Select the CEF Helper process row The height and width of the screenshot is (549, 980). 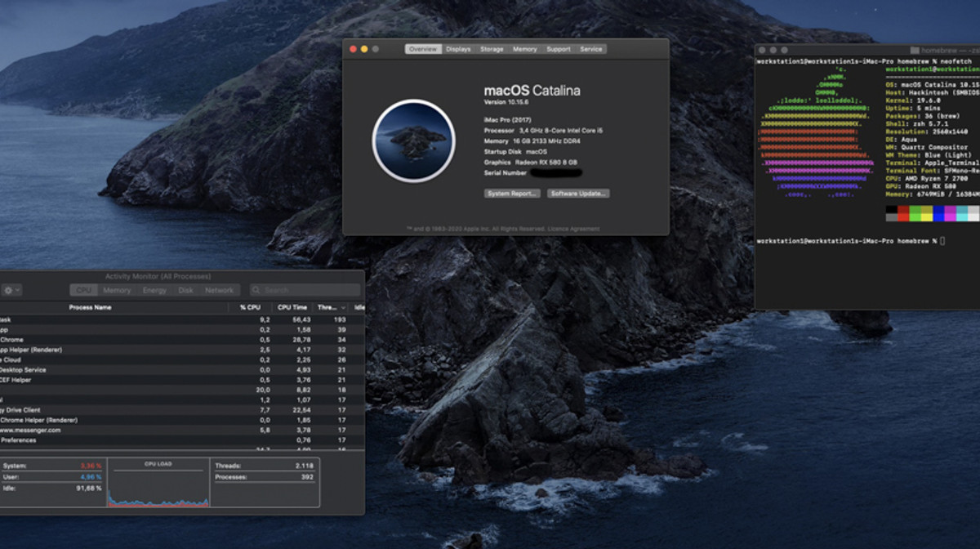pos(182,380)
